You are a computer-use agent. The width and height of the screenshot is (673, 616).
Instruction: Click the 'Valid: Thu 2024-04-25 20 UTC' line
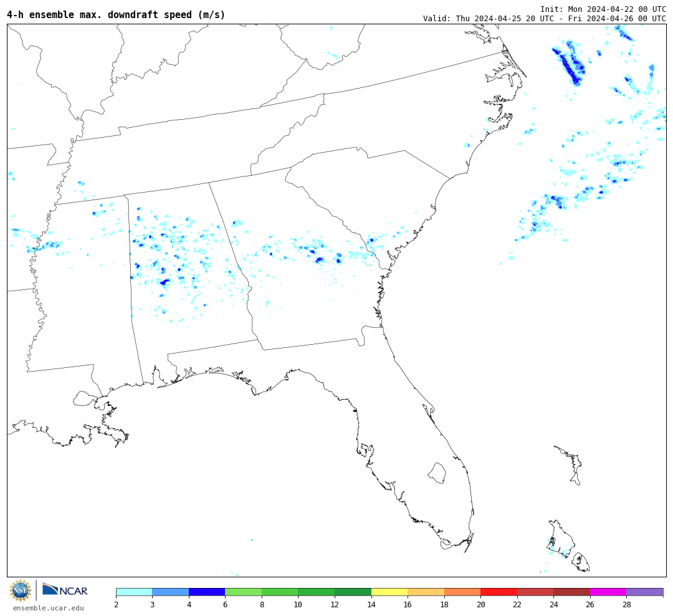coord(545,19)
